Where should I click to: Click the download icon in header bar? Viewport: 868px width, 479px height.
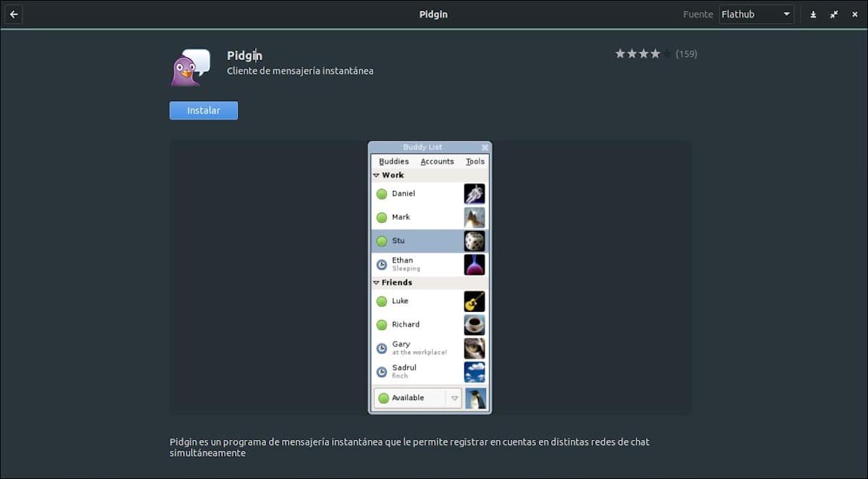pos(814,14)
